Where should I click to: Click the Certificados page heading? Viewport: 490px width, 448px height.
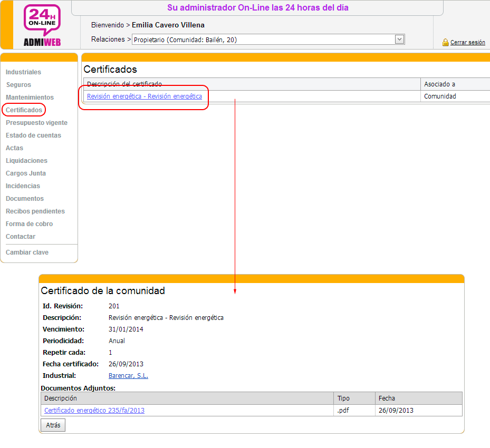tap(110, 69)
